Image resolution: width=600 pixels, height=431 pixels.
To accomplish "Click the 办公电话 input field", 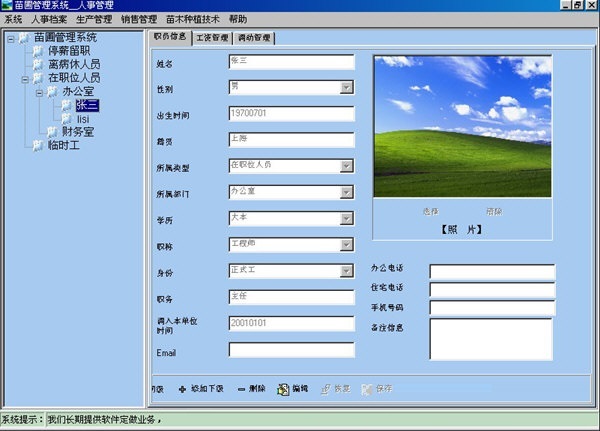I will pyautogui.click(x=492, y=271).
